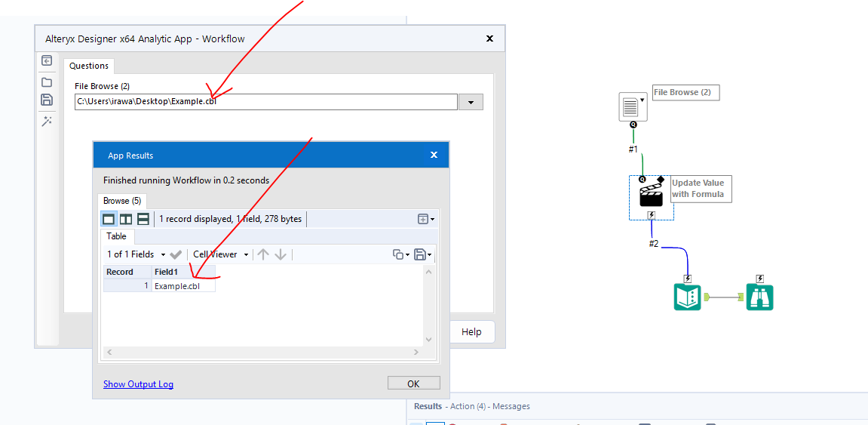The image size is (868, 425).
Task: Select the Questions tab
Action: [x=88, y=66]
